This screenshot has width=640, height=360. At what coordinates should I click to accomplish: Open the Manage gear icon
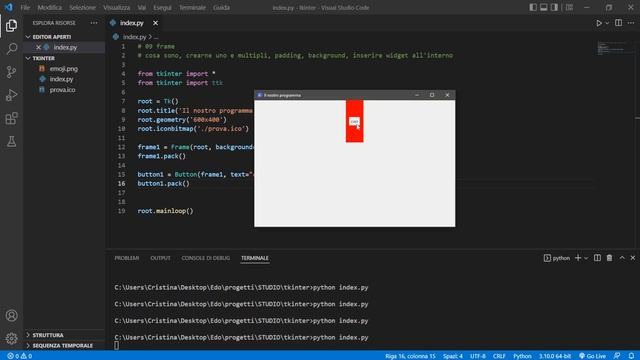pos(11,338)
